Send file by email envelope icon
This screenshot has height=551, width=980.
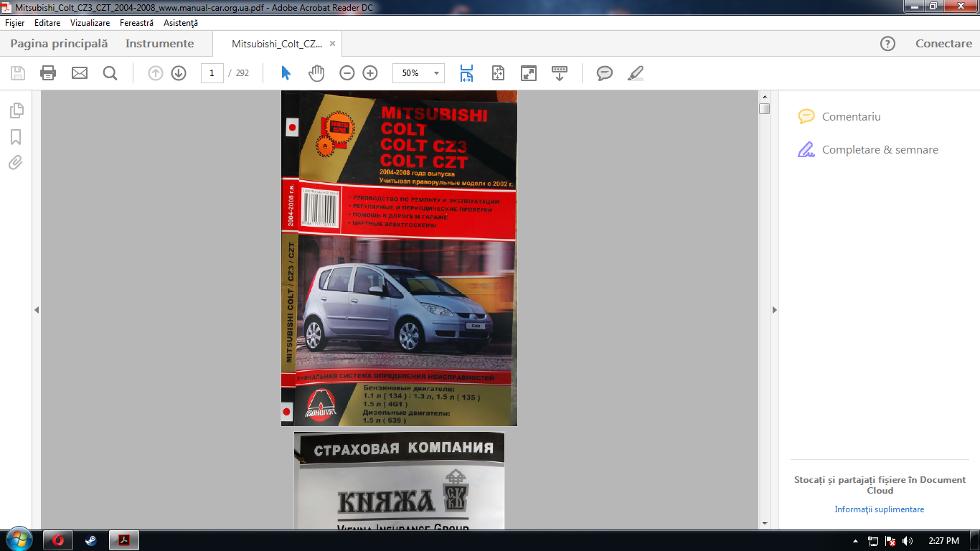click(80, 73)
